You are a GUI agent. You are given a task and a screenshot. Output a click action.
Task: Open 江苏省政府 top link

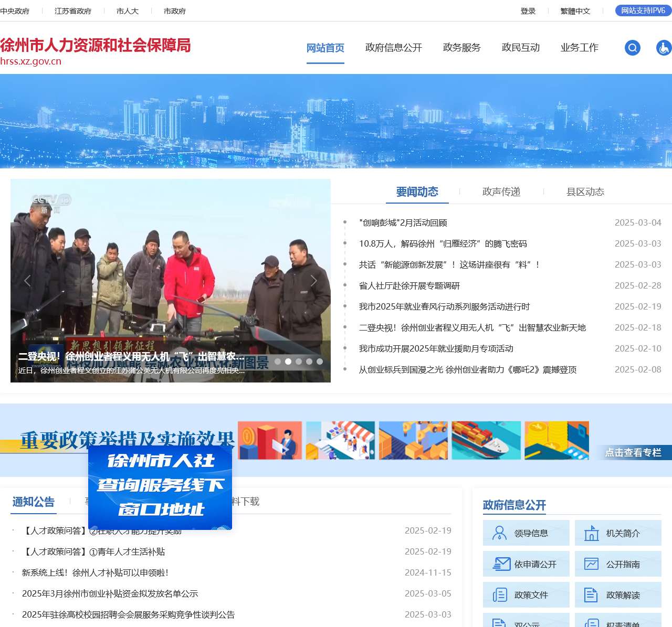73,11
